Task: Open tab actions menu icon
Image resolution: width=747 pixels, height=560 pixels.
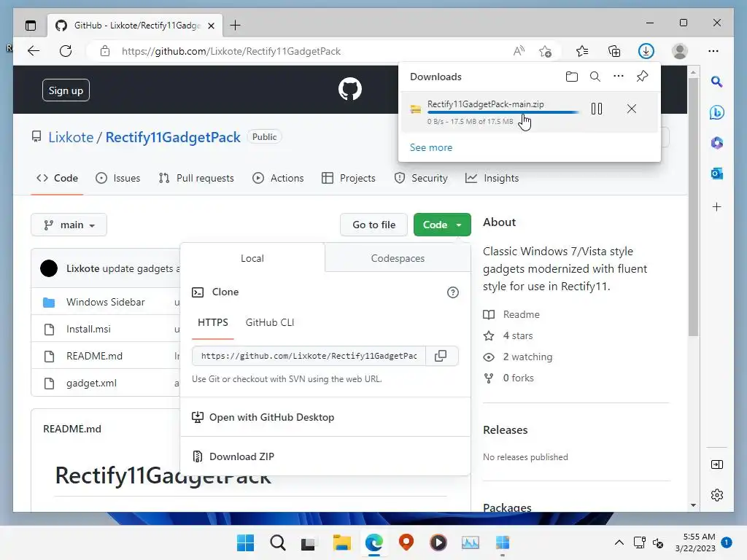Action: pyautogui.click(x=31, y=26)
